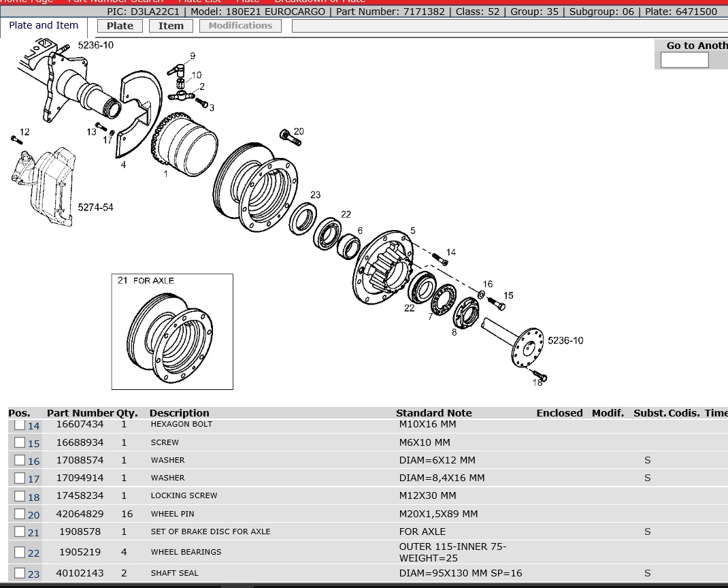This screenshot has width=728, height=588.
Task: Open position link 22
Action: (x=34, y=553)
